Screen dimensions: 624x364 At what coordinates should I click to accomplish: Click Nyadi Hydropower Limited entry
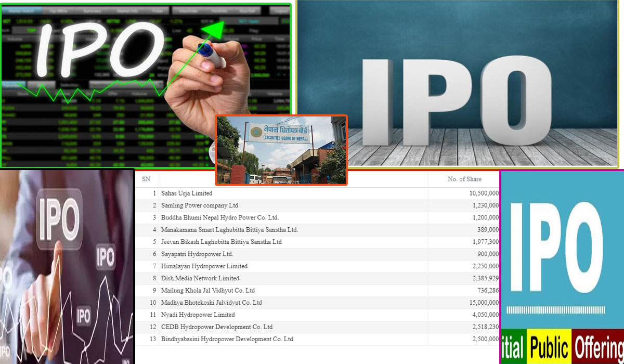click(x=198, y=315)
